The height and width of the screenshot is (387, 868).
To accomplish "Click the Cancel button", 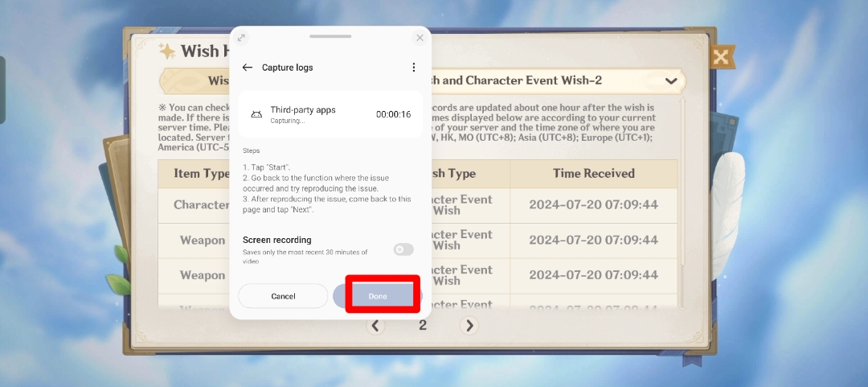I will pyautogui.click(x=283, y=296).
